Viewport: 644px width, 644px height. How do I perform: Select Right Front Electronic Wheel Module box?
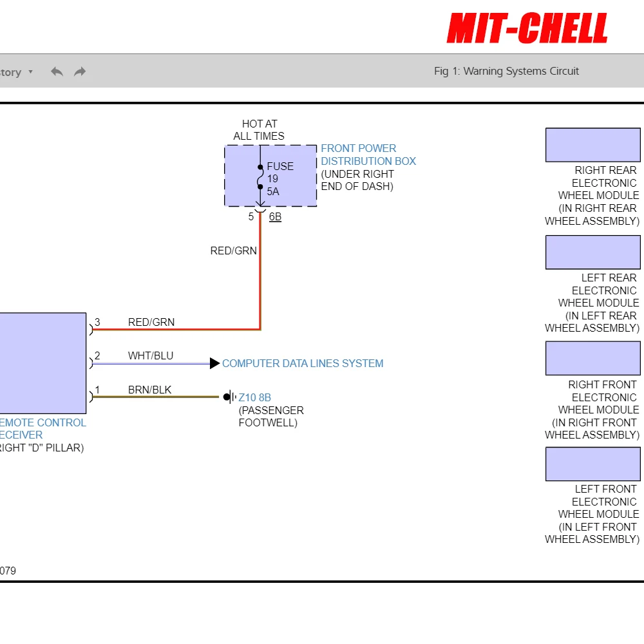pos(592,358)
